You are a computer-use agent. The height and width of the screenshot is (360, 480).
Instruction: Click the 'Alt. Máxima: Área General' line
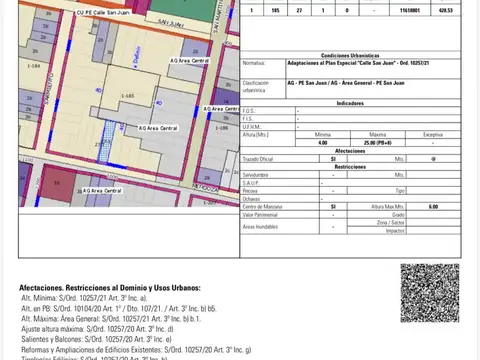[111, 319]
